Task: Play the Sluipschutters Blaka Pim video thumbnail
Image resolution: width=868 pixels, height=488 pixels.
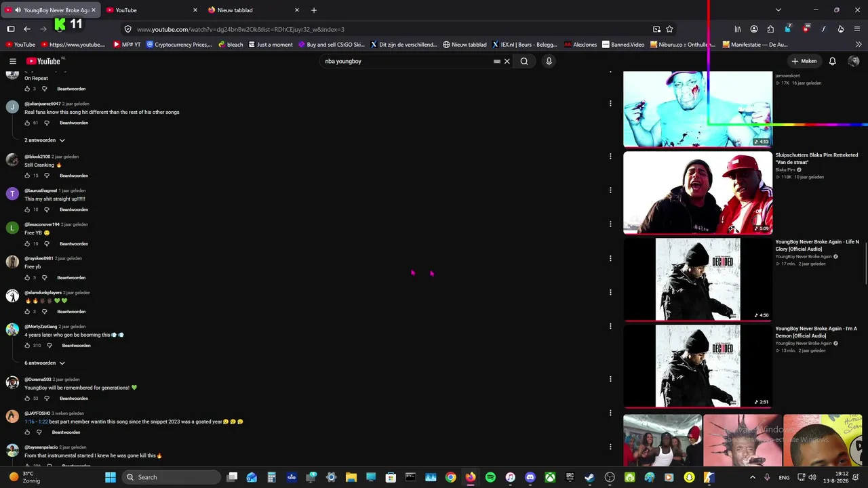Action: tap(698, 192)
